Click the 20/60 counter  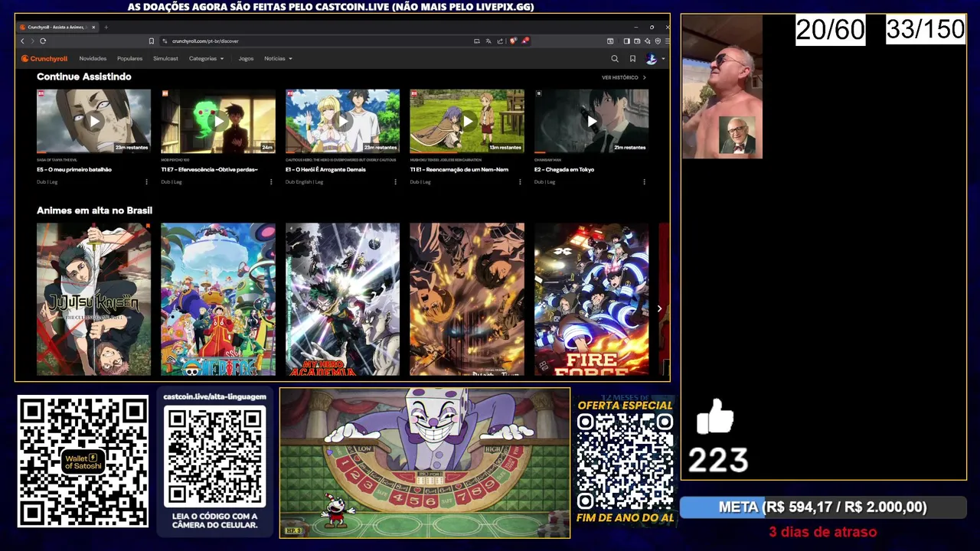pos(831,31)
